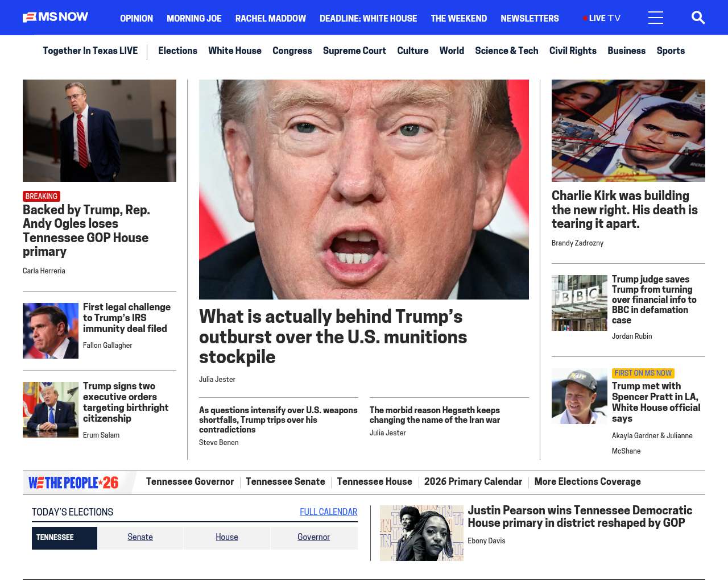Open the BBC building thumbnail
The height and width of the screenshot is (582, 728).
coord(580,303)
